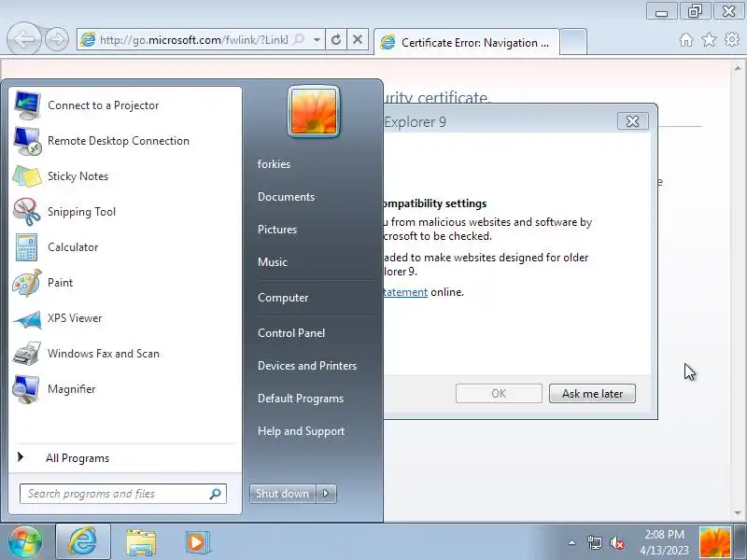Click the user account flower picture
Image resolution: width=747 pixels, height=560 pixels.
[314, 112]
